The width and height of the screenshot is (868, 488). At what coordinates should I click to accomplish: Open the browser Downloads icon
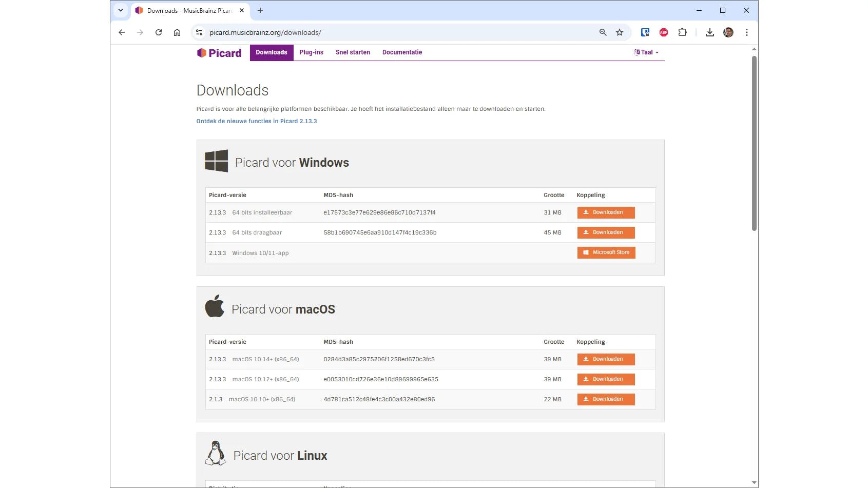(709, 32)
